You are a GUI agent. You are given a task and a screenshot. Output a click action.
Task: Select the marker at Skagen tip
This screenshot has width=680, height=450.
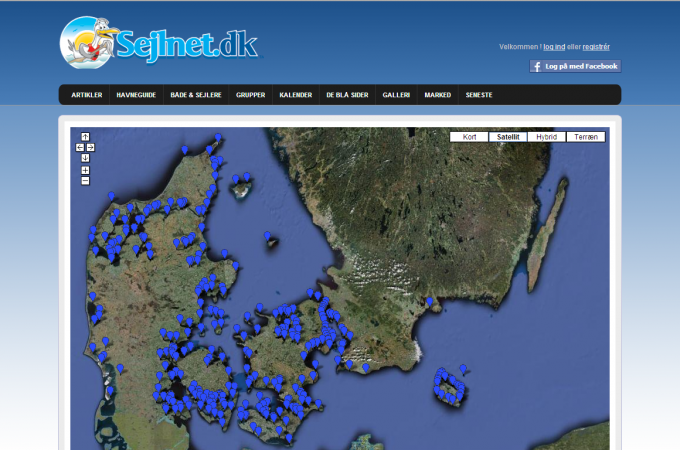pyautogui.click(x=218, y=138)
